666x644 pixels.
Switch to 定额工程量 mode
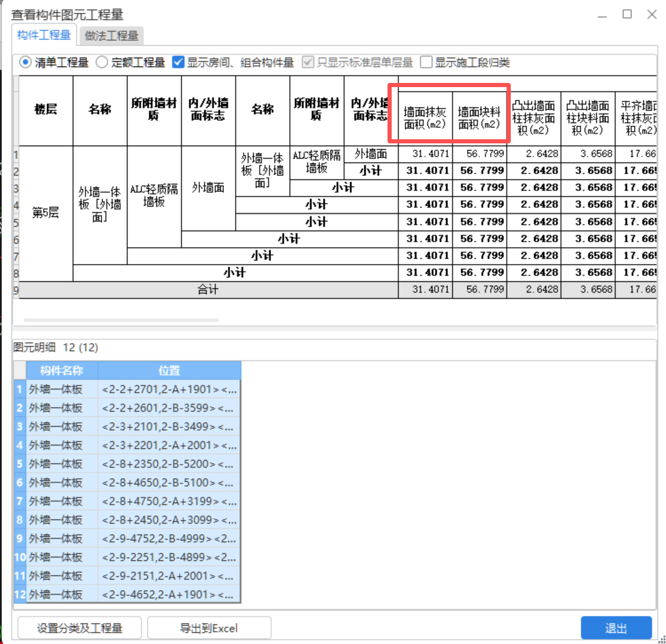click(x=101, y=62)
